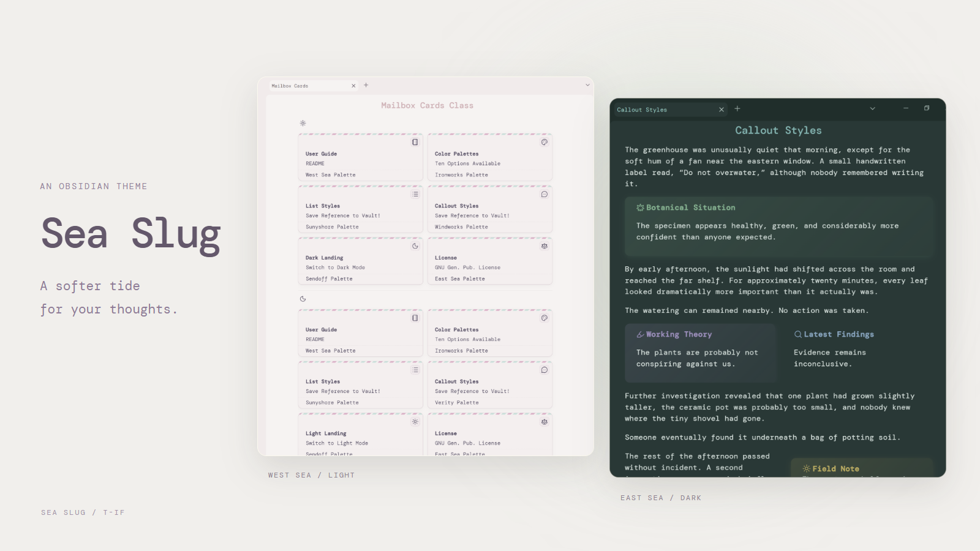The height and width of the screenshot is (551, 980).
Task: Open a new tab in the Mailbox Cards window
Action: point(366,85)
